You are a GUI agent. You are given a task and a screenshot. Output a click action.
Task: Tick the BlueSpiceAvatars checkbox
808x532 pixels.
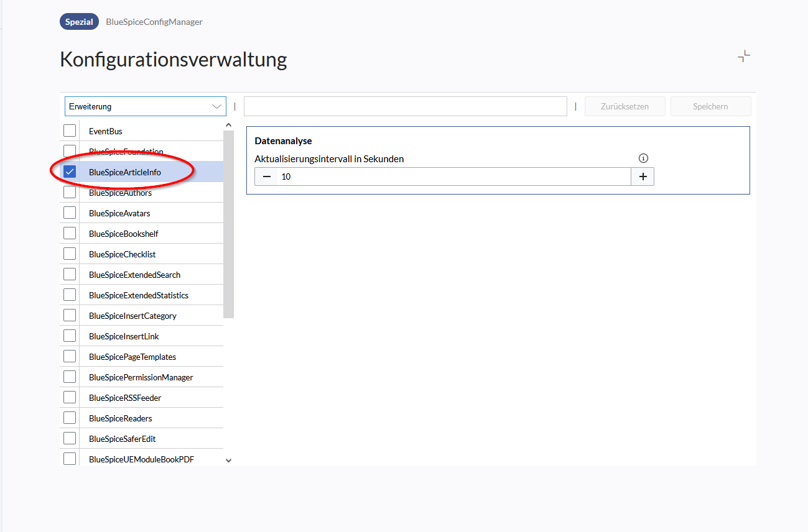(x=70, y=213)
